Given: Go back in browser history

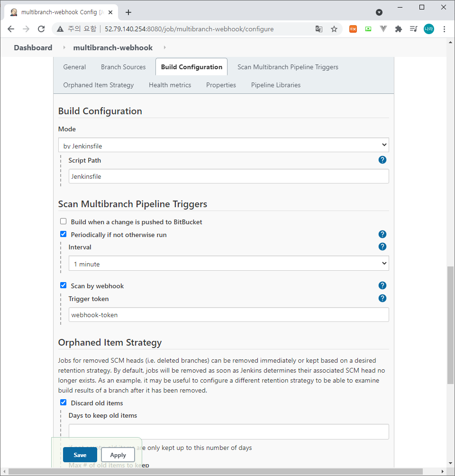Looking at the screenshot, I should 11,29.
